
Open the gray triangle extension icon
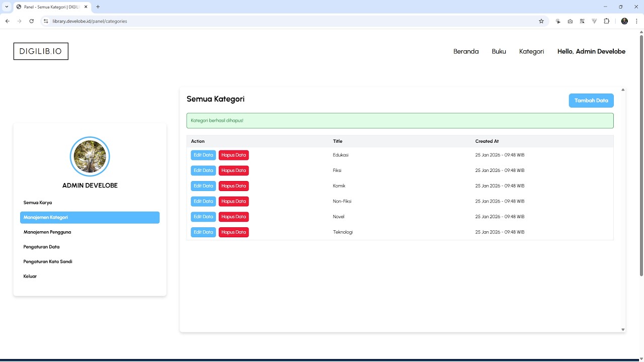pyautogui.click(x=594, y=21)
